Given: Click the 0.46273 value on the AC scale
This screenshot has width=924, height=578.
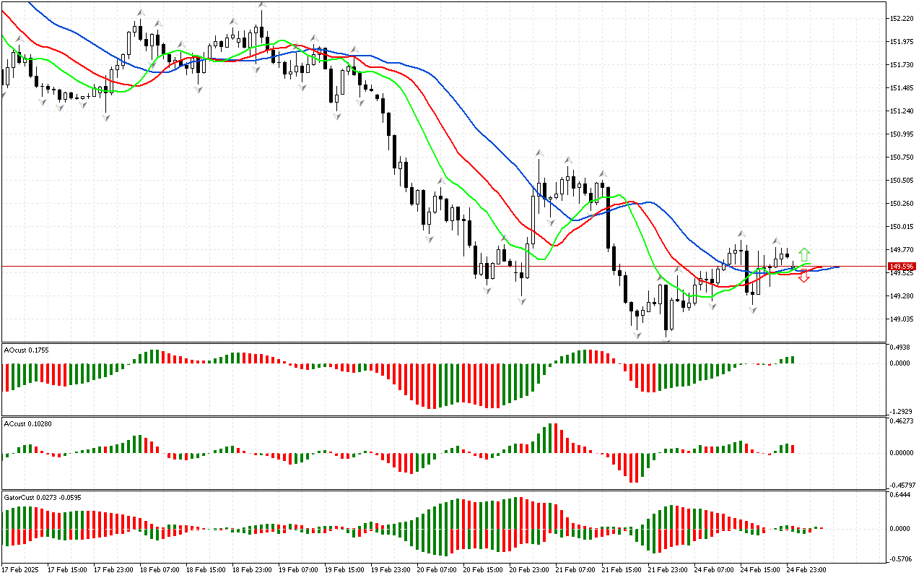Looking at the screenshot, I should click(x=902, y=420).
